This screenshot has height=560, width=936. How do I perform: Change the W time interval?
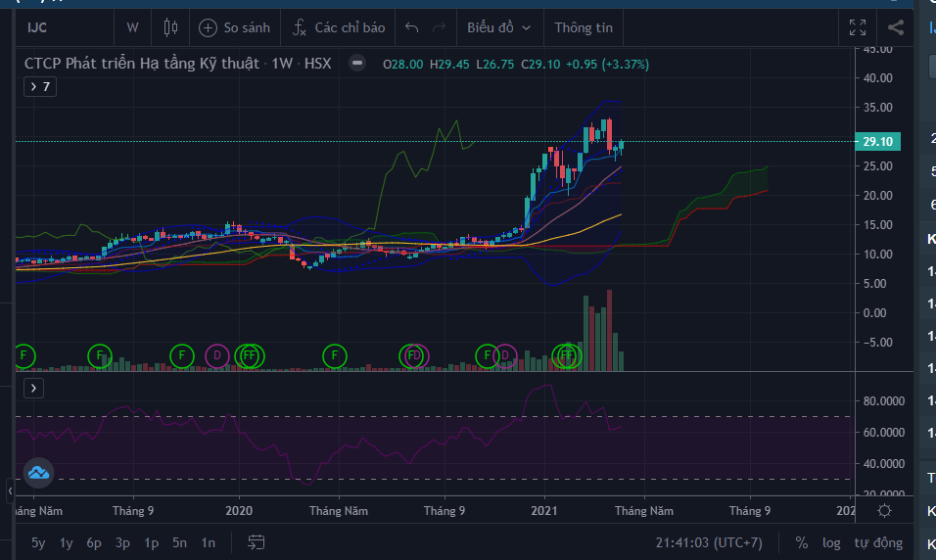(132, 27)
